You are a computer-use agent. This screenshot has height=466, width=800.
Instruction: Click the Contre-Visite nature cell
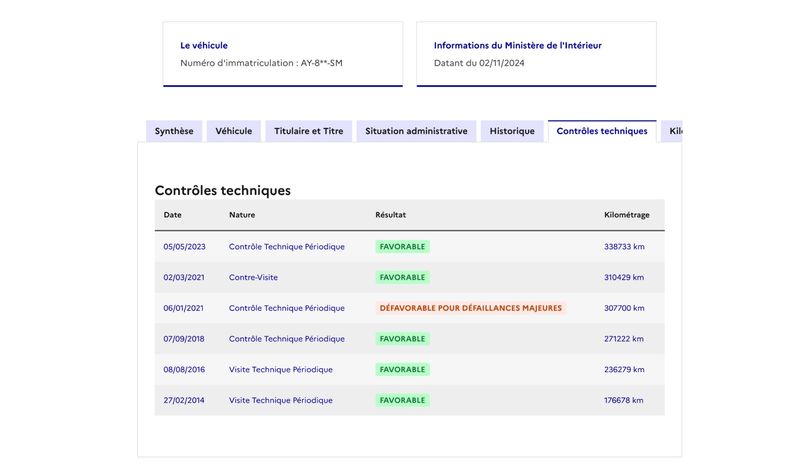pyautogui.click(x=253, y=277)
